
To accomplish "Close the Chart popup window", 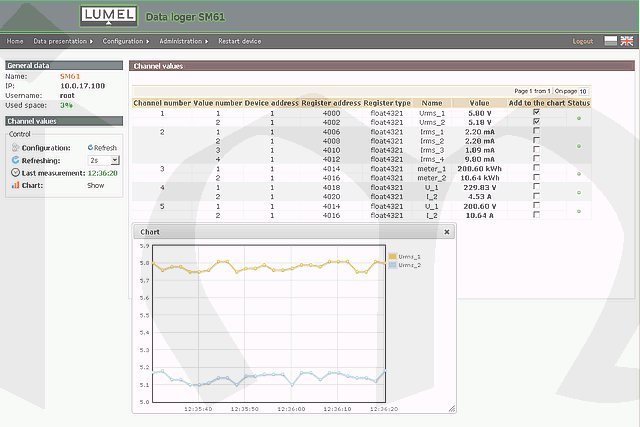I will (446, 231).
